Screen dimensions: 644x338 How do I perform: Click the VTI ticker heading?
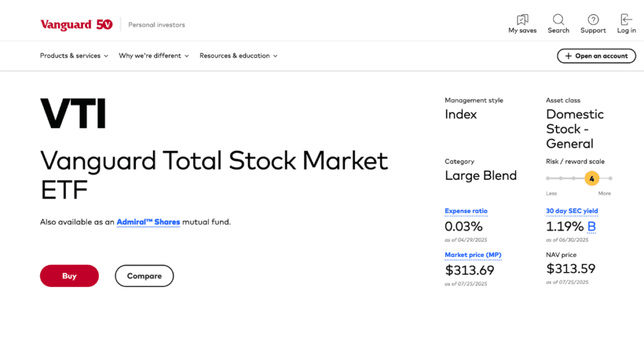[x=73, y=114]
